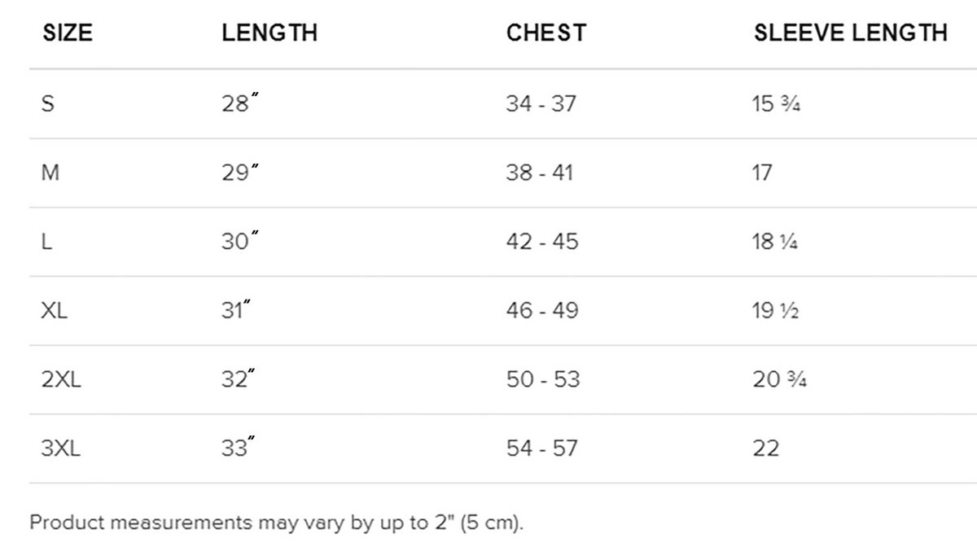Image resolution: width=977 pixels, height=560 pixels.
Task: Click the 54 - 57 chest range
Action: tap(542, 448)
